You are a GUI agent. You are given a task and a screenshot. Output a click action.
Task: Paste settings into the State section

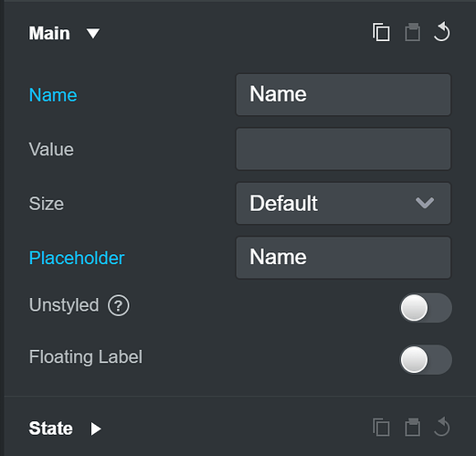click(x=412, y=427)
